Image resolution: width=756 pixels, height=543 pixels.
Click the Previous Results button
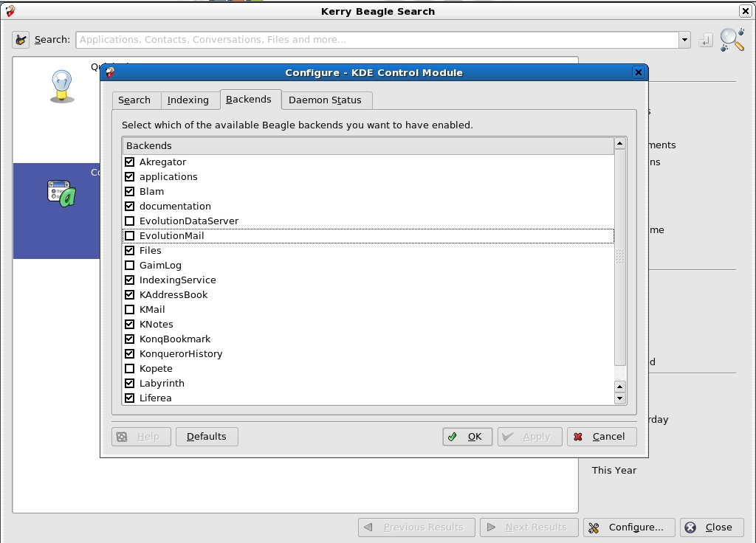(x=416, y=528)
